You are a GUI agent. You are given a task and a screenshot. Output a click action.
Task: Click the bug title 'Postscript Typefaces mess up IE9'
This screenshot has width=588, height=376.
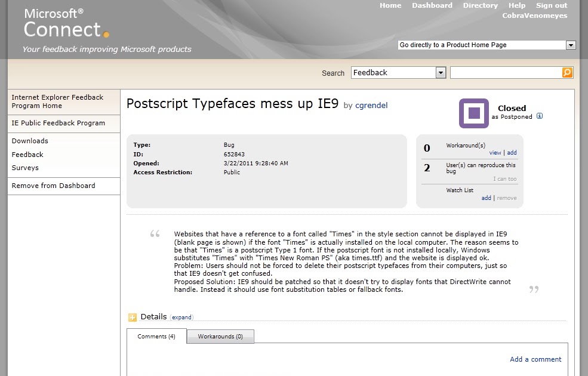[232, 103]
